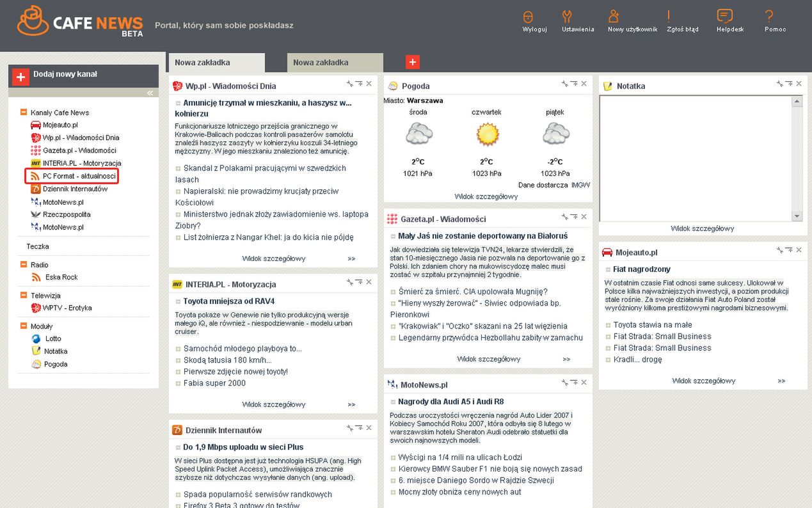This screenshot has height=508, width=812.
Task: Click Notatka scrollbar down arrow
Action: (797, 216)
